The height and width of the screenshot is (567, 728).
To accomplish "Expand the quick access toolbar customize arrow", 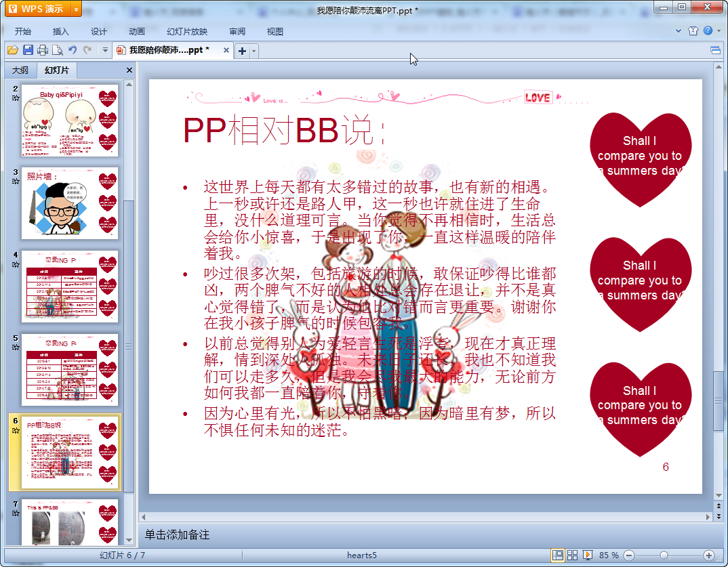I will (x=105, y=49).
